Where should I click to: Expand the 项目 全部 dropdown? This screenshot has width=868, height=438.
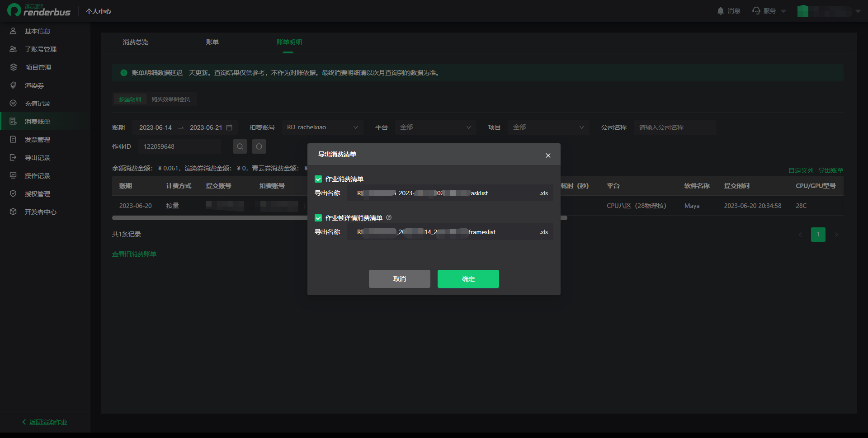(x=549, y=127)
